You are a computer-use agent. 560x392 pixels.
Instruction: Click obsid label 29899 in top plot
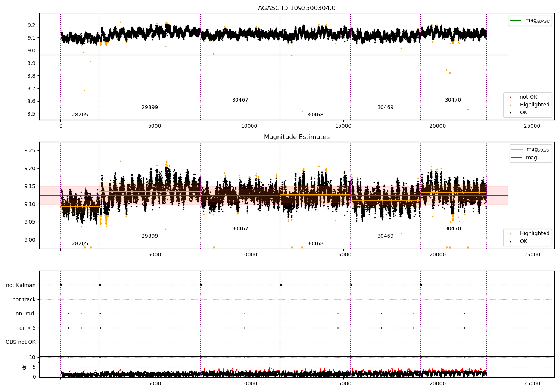pos(150,108)
